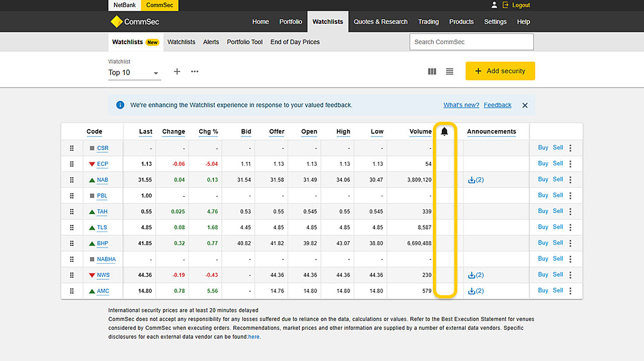Open watchlist more options ellipsis
The width and height of the screenshot is (644, 361).
tap(194, 72)
